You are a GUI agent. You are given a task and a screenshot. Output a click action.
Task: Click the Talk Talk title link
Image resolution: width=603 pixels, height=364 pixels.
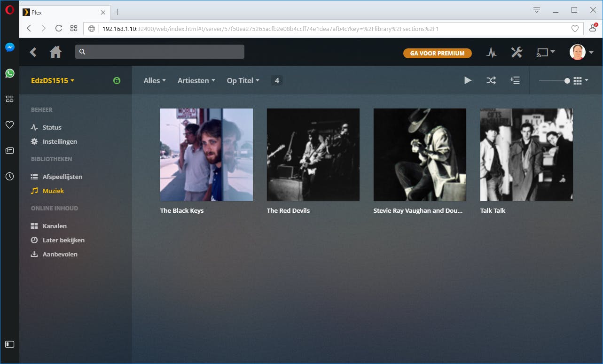coord(493,210)
